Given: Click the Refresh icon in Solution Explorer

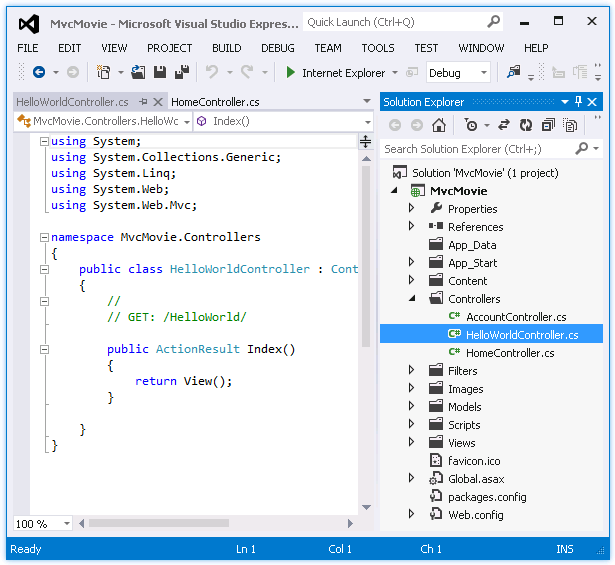Looking at the screenshot, I should click(526, 125).
